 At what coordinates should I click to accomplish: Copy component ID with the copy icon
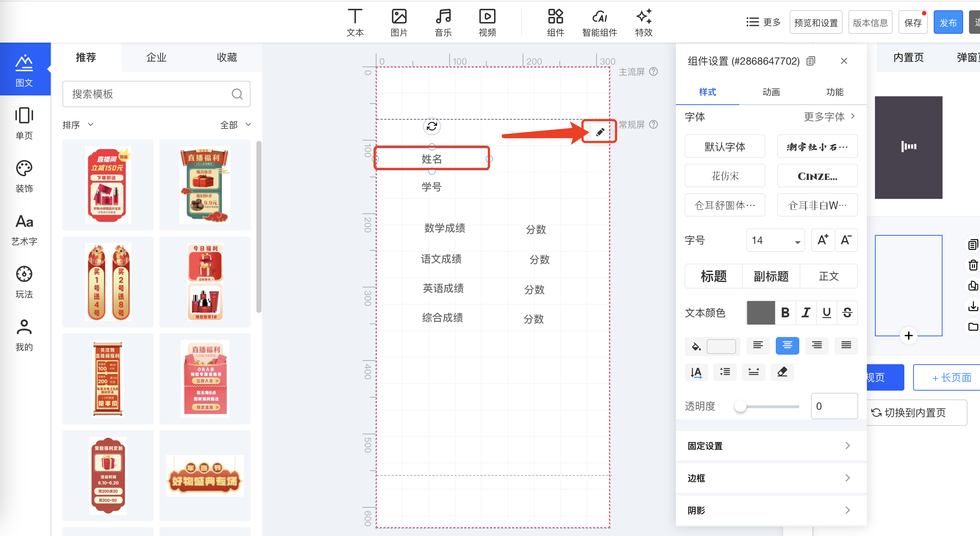811,61
